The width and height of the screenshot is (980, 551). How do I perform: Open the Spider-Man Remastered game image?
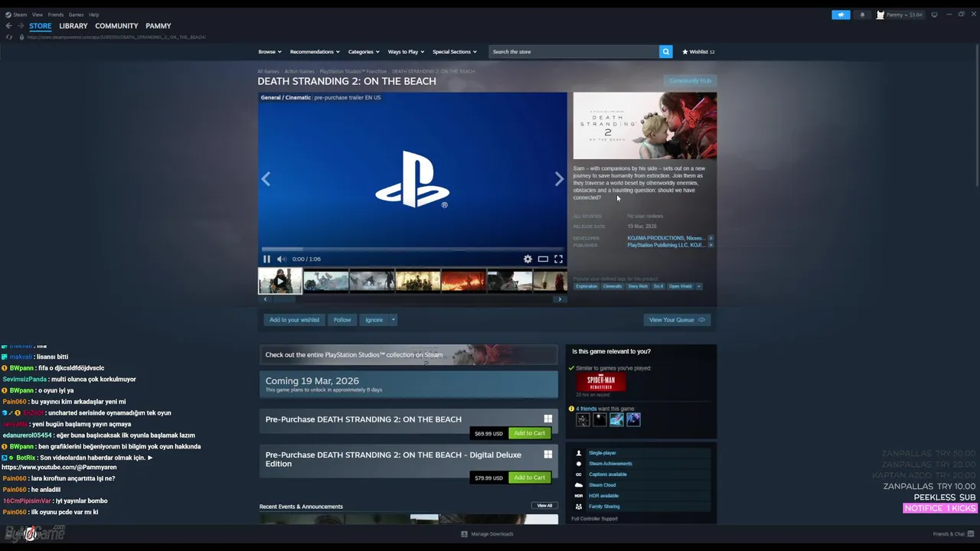pyautogui.click(x=601, y=382)
